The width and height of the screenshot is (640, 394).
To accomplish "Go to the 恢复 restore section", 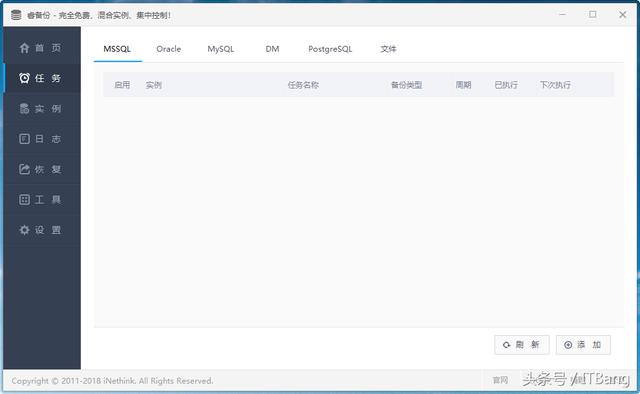I will pos(41,169).
